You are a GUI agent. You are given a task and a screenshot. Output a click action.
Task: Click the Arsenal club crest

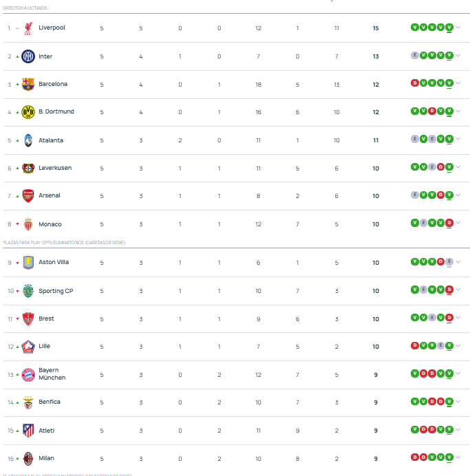(x=28, y=196)
